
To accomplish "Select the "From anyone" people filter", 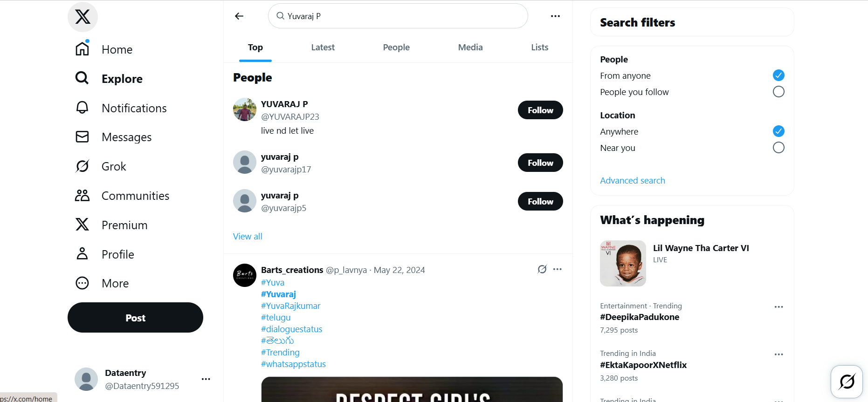I will [778, 75].
